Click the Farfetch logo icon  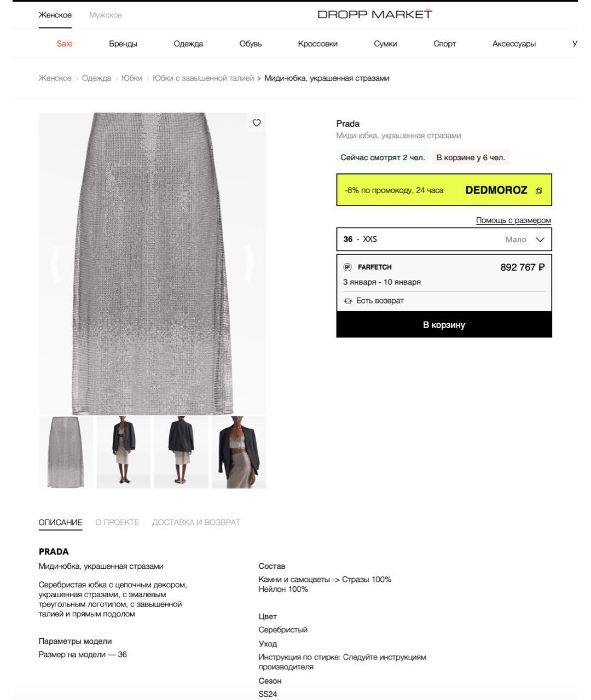(x=347, y=267)
